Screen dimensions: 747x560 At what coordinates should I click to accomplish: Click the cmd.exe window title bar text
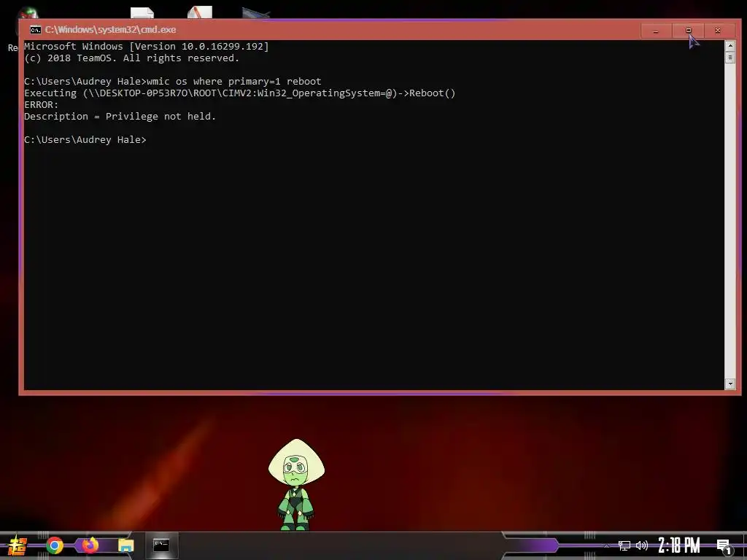click(x=111, y=29)
